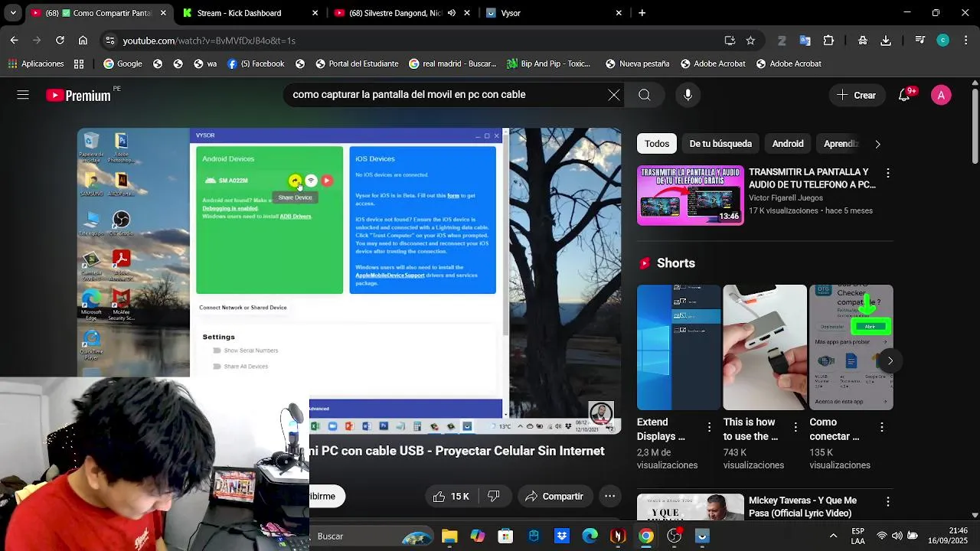The height and width of the screenshot is (551, 980).
Task: Click the address bar URL
Action: click(209, 41)
